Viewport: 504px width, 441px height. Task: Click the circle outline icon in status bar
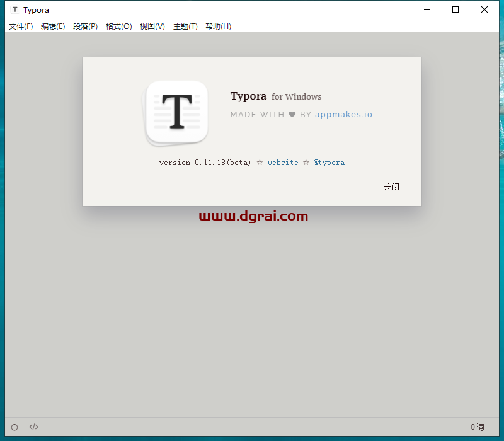(x=14, y=427)
